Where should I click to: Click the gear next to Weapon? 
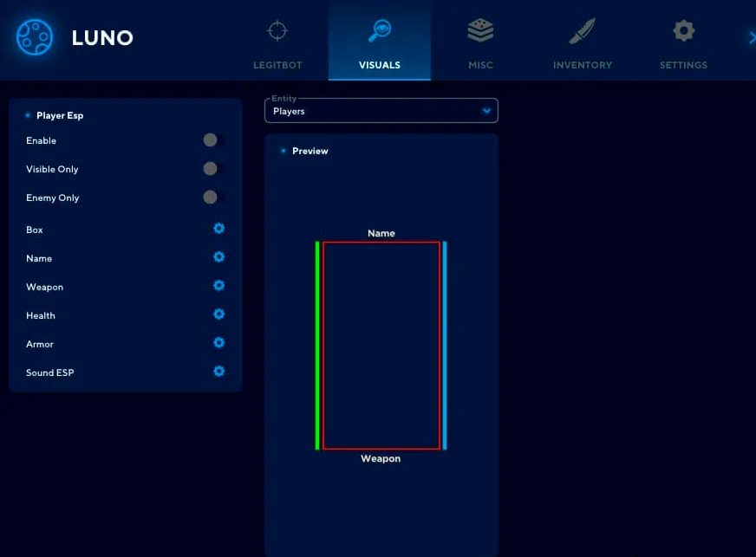pos(218,286)
